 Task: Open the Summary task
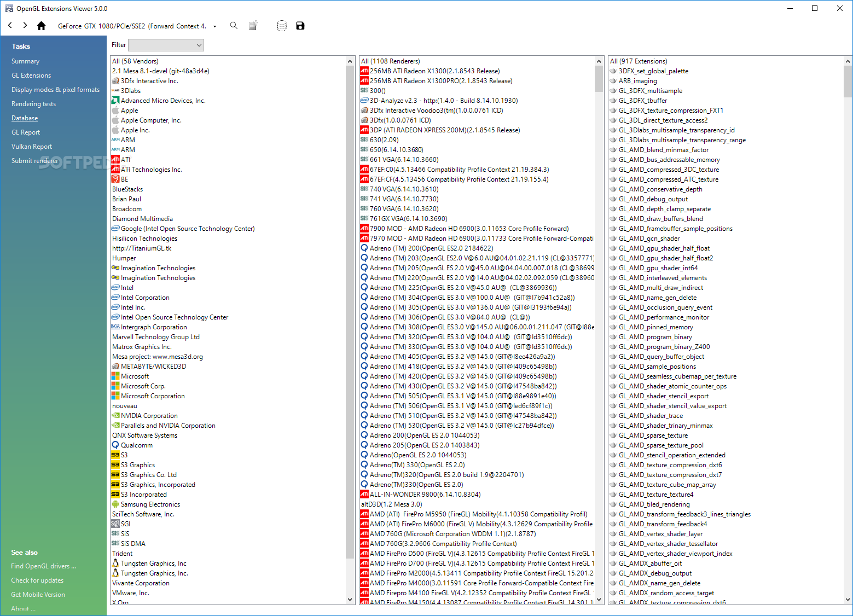click(x=25, y=61)
